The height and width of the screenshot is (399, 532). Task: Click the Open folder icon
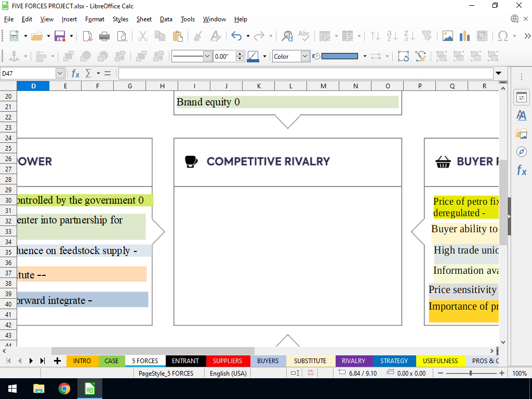(37, 36)
